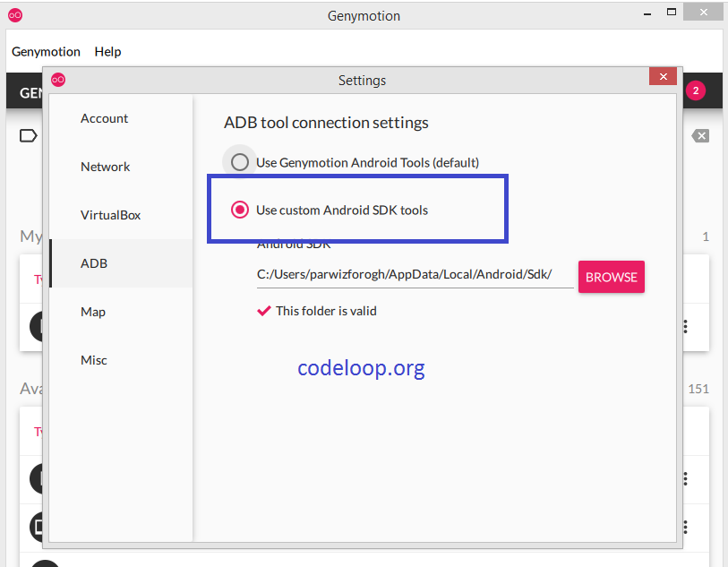The width and height of the screenshot is (728, 567).
Task: Click the notification badge showing 2
Action: coord(696,90)
